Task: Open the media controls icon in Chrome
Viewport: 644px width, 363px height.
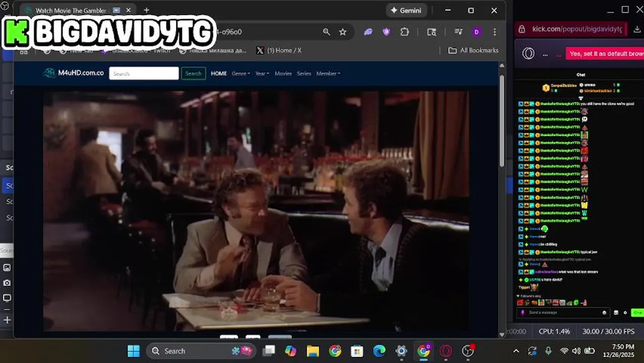Action: (x=459, y=32)
